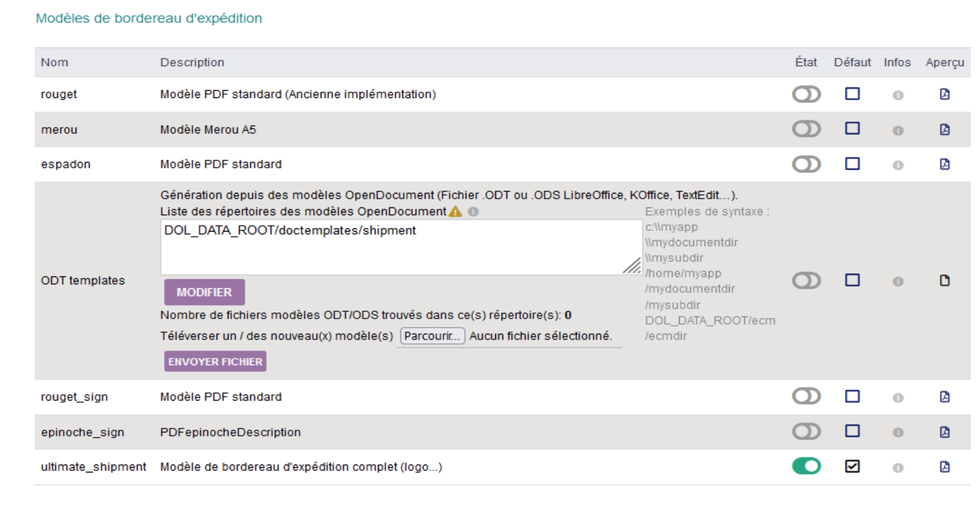The height and width of the screenshot is (508, 980).
Task: Click the OpenDocument directories text area
Action: pyautogui.click(x=401, y=247)
